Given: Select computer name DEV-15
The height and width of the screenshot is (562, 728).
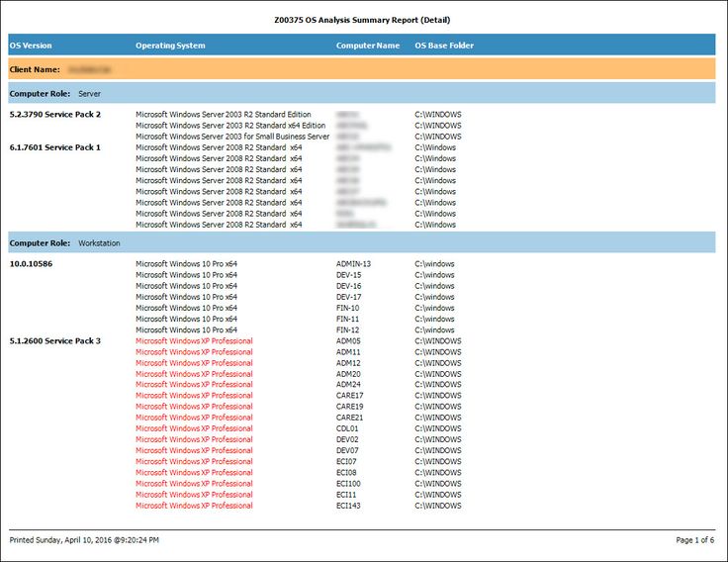Looking at the screenshot, I should click(x=349, y=275).
